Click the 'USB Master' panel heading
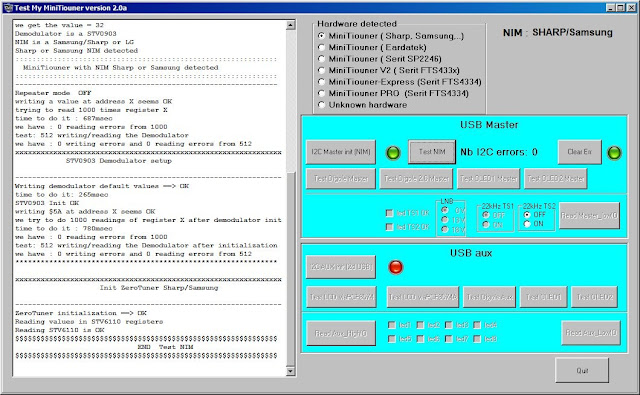Image resolution: width=640 pixels, height=395 pixels. pyautogui.click(x=489, y=124)
